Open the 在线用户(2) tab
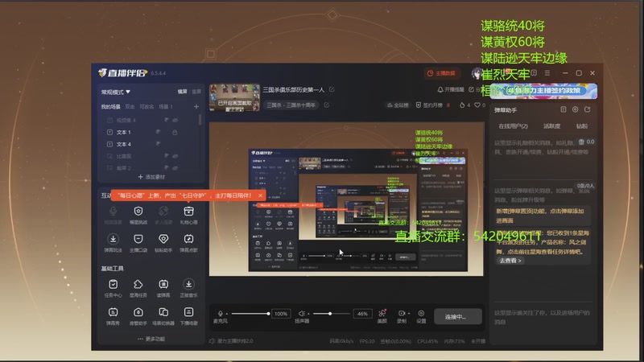Image resolution: width=644 pixels, height=362 pixels. tap(513, 126)
